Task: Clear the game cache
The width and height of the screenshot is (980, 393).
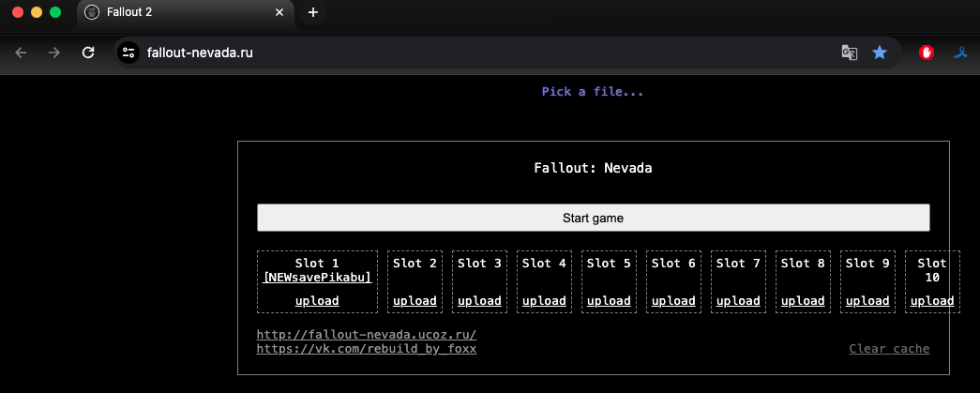Action: pyautogui.click(x=889, y=349)
